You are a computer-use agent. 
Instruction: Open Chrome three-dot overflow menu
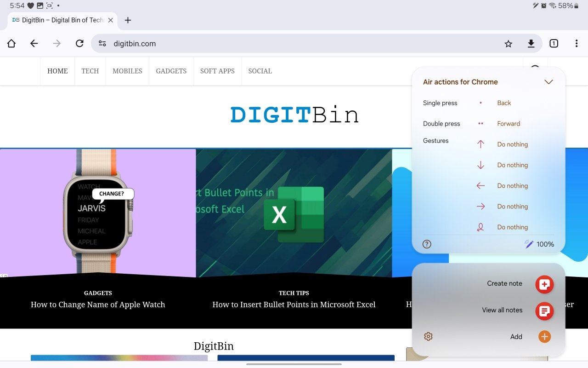[576, 44]
